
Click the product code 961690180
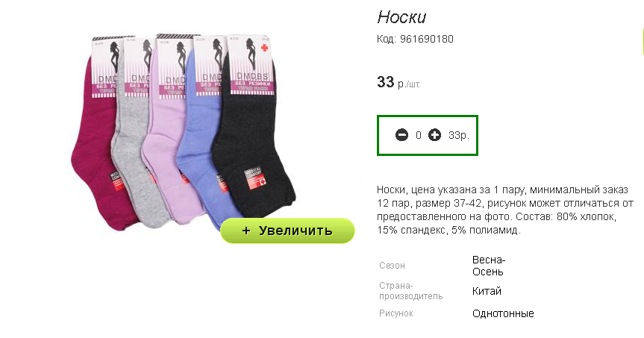tap(427, 39)
